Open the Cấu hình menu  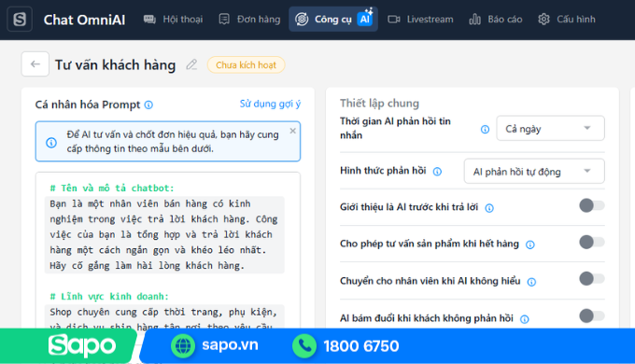click(x=567, y=20)
